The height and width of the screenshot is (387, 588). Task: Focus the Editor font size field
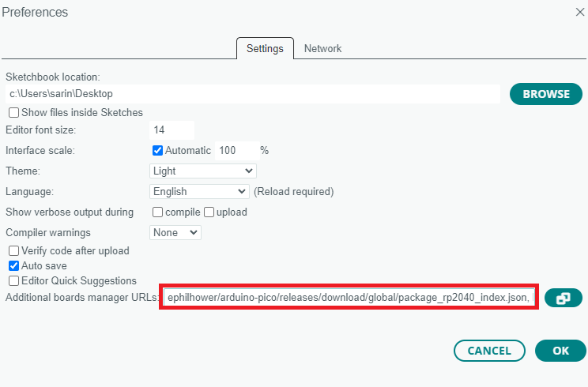[171, 130]
